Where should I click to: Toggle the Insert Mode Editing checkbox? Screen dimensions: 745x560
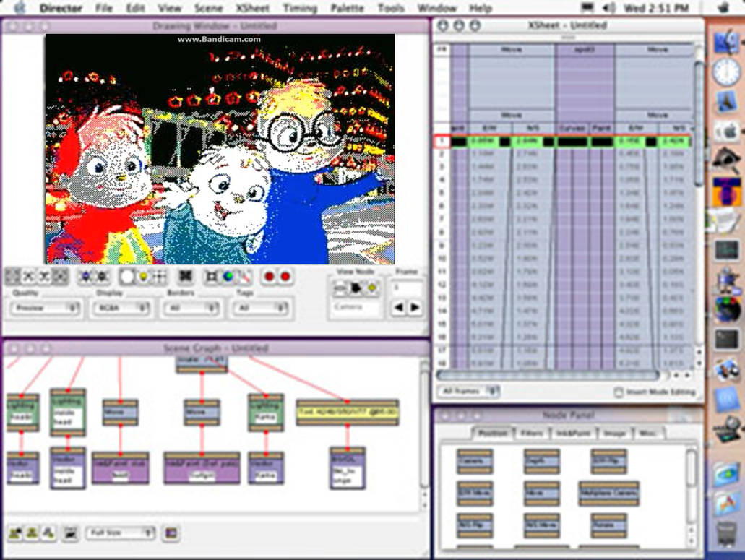[x=618, y=392]
